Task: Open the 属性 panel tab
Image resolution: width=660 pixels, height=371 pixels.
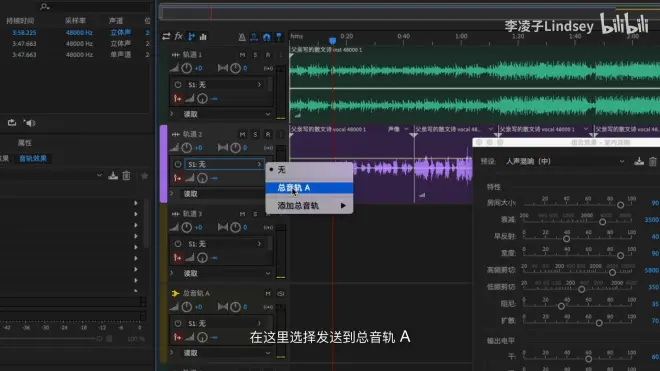Action: pos(24,143)
